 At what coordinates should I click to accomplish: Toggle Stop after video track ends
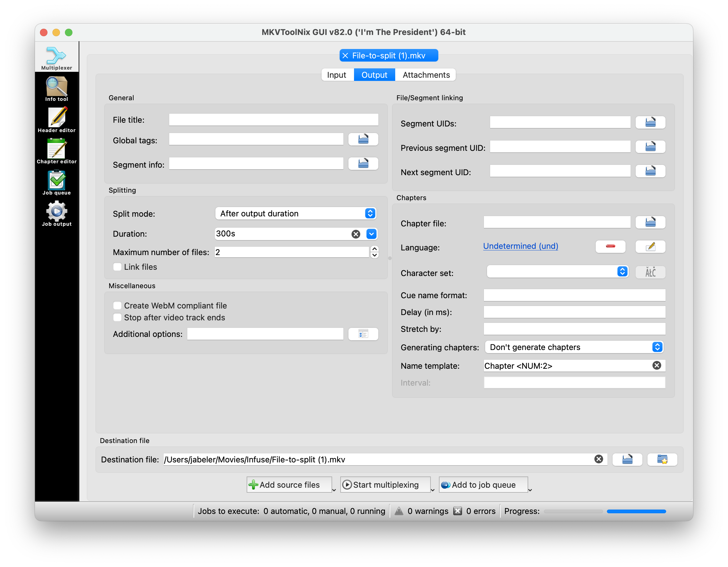(x=117, y=318)
